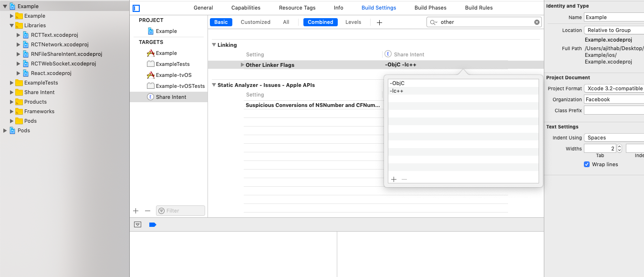
Task: Click the plus icon to add build setting
Action: 379,22
